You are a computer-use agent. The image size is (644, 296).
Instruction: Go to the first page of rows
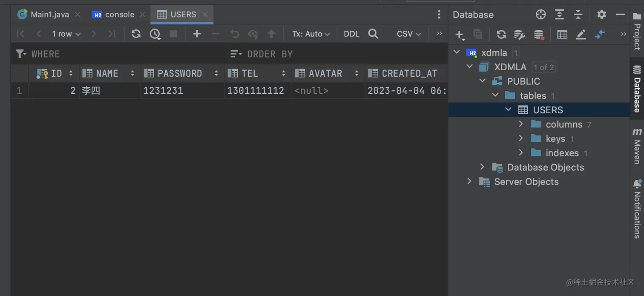(20, 34)
